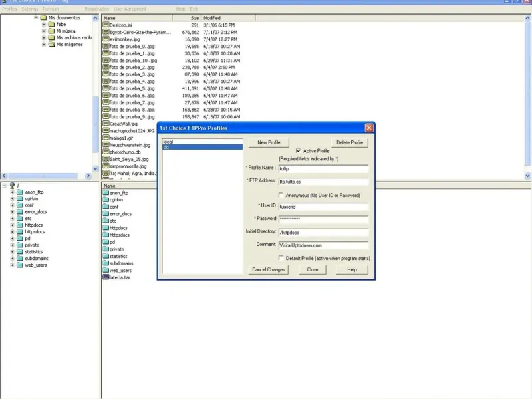The height and width of the screenshot is (399, 532).
Task: Expand the Mi música folder node
Action: (x=44, y=31)
